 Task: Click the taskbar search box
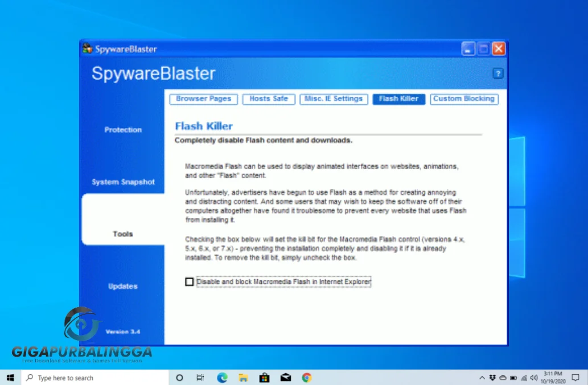(x=95, y=378)
